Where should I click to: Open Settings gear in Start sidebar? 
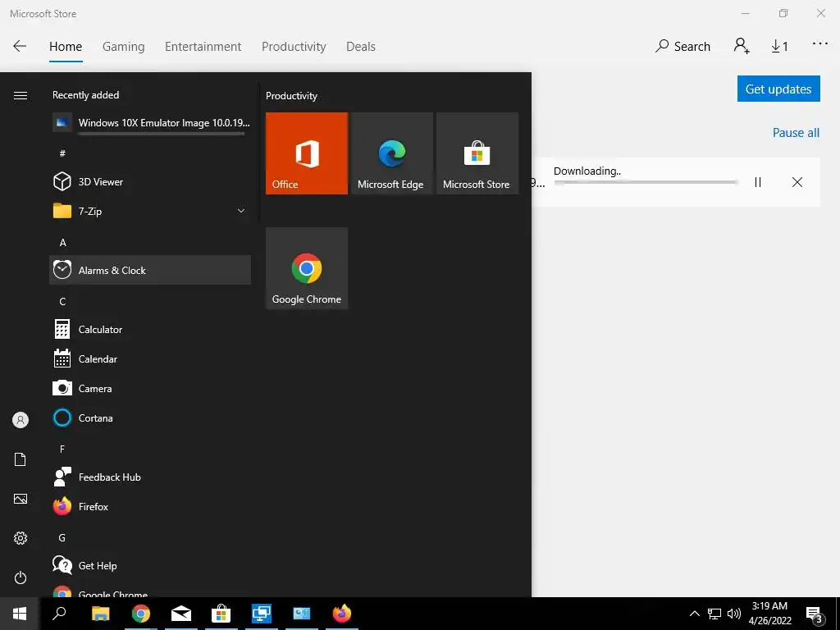21,538
